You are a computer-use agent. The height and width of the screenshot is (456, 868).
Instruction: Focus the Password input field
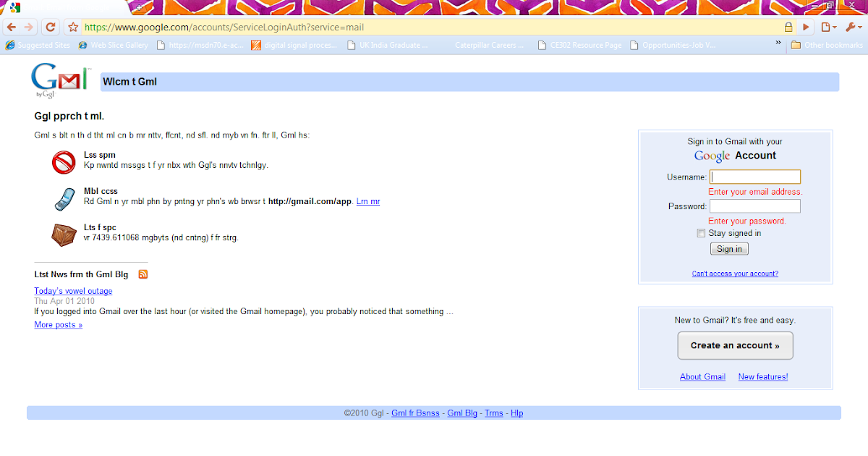pyautogui.click(x=754, y=206)
